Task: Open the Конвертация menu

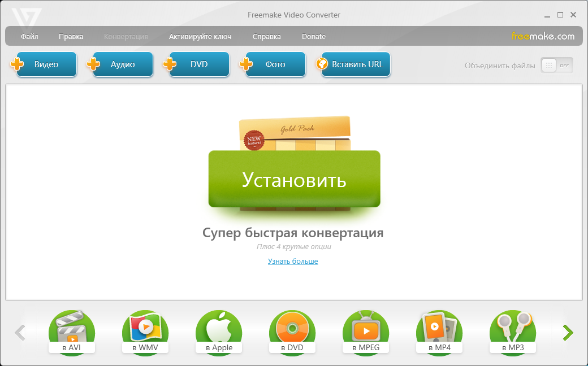Action: click(126, 36)
